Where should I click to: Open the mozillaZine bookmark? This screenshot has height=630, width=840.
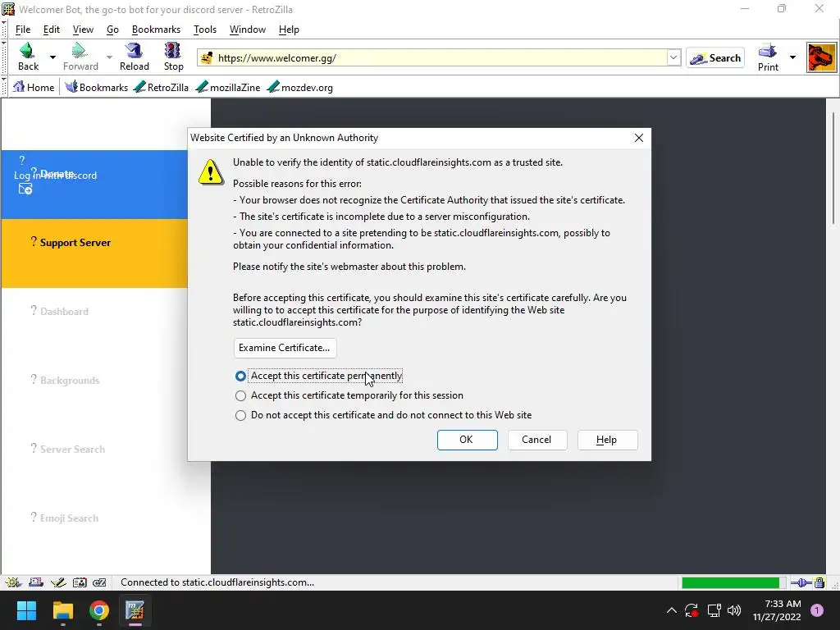click(x=228, y=87)
